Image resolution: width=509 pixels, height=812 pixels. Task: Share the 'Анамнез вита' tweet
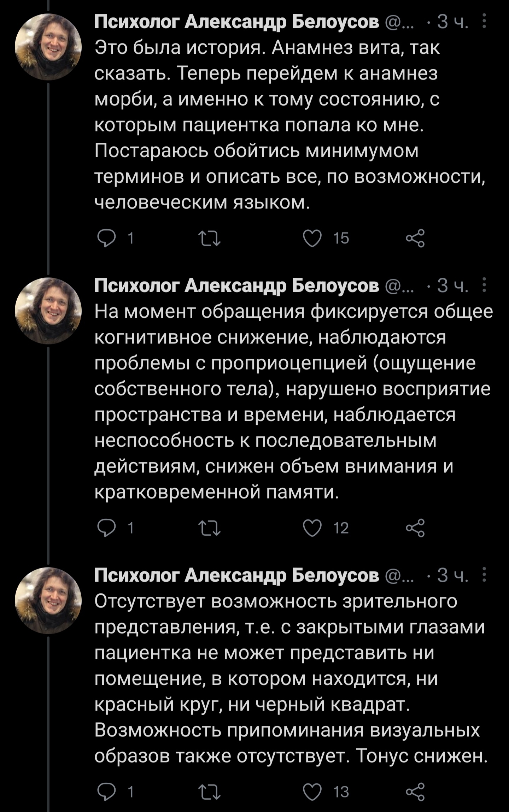(x=415, y=238)
